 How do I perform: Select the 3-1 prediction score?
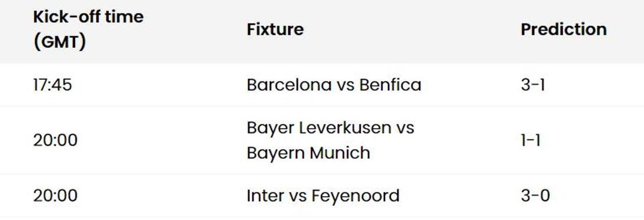(x=533, y=85)
